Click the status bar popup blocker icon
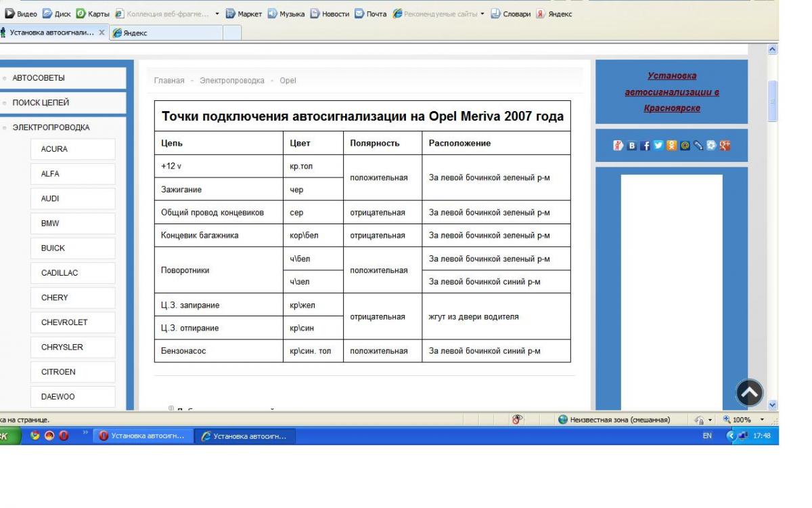812x508 pixels. [518, 419]
